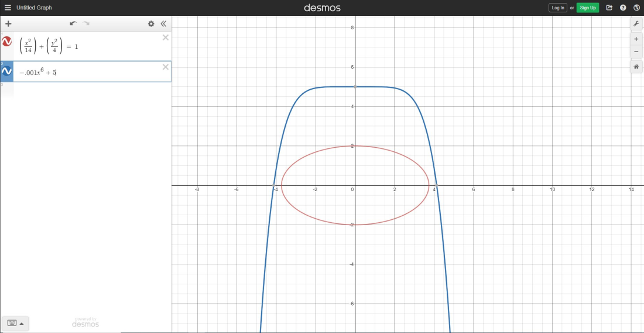The image size is (644, 333).
Task: Click the powered by desmos logo
Action: pyautogui.click(x=85, y=322)
